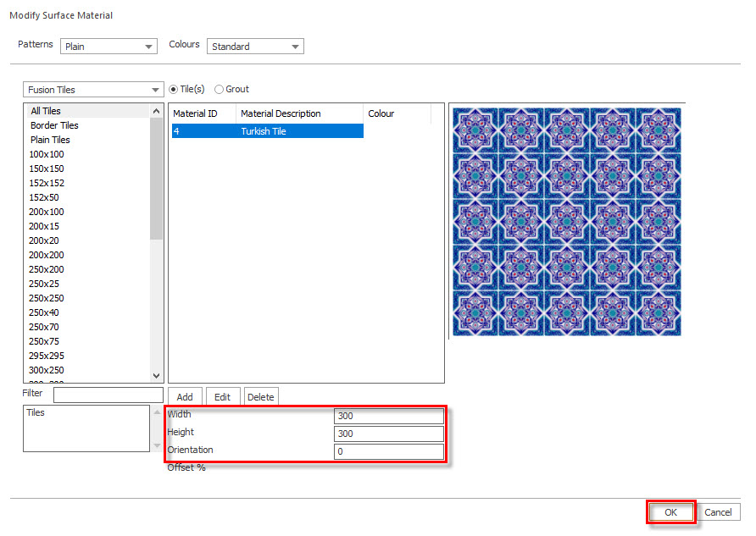Click the Orientation input field
Screen dimensions: 756x536
[x=389, y=451]
